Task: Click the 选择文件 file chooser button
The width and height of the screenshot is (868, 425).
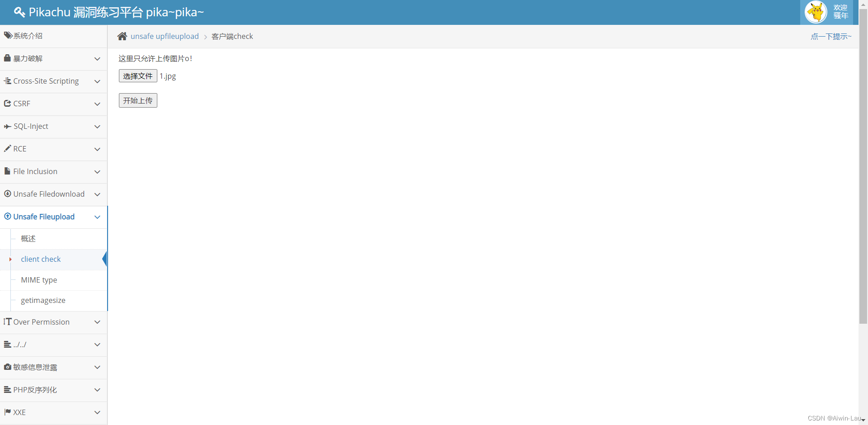Action: (138, 76)
